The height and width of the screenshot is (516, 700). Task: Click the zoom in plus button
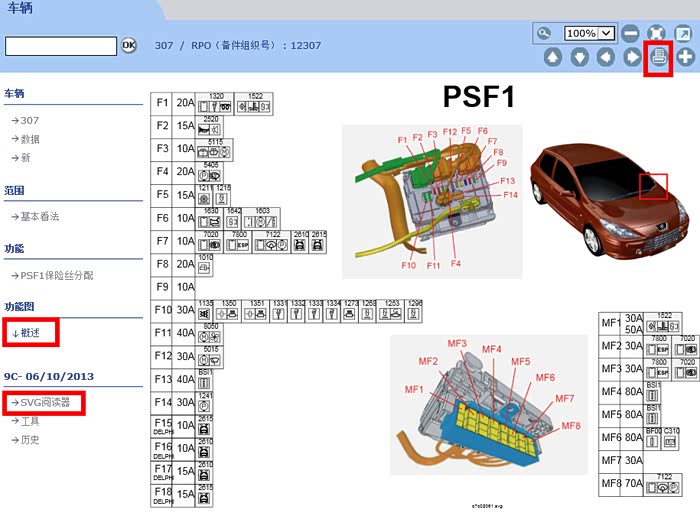685,57
